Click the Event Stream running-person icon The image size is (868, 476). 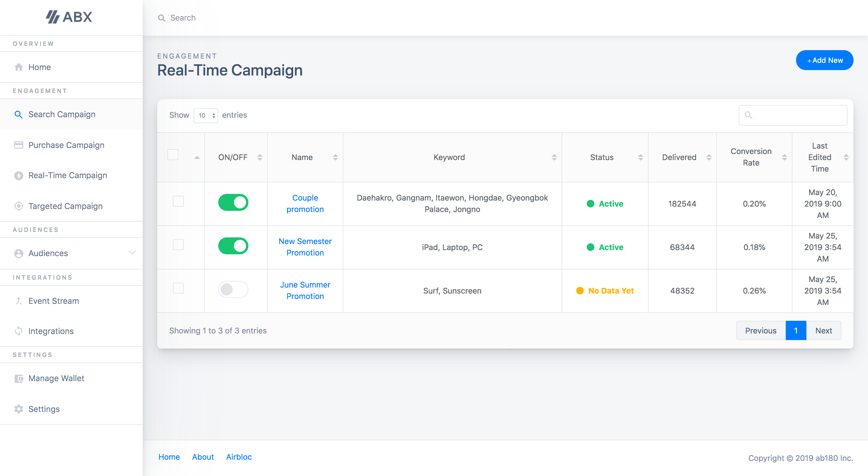pyautogui.click(x=18, y=301)
